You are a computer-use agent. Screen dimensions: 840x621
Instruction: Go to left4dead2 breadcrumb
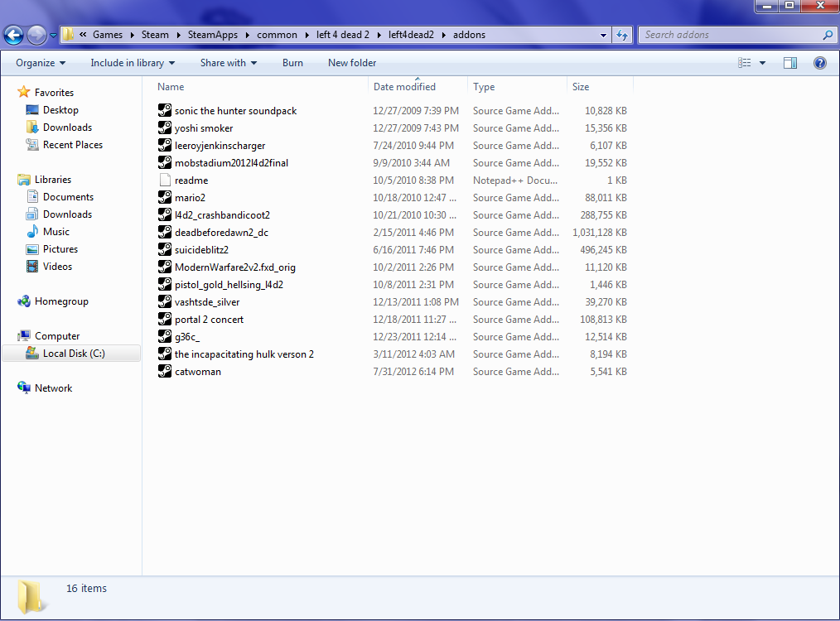(412, 35)
